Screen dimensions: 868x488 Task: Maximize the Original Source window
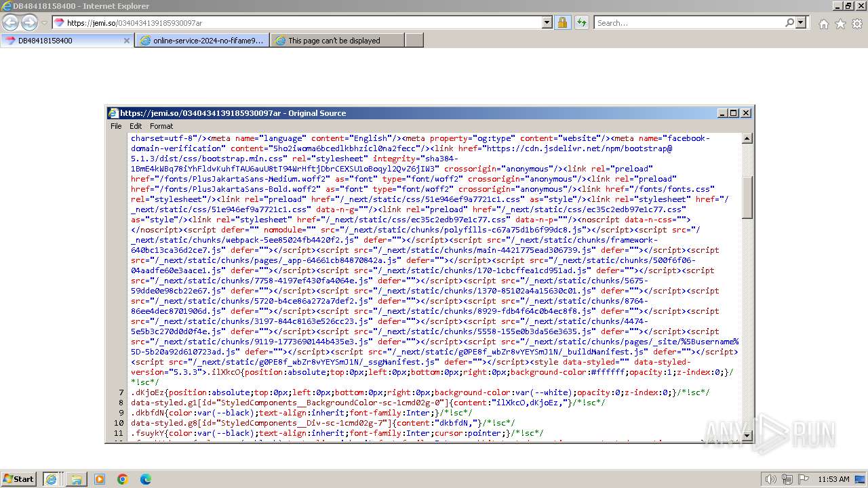(x=734, y=113)
